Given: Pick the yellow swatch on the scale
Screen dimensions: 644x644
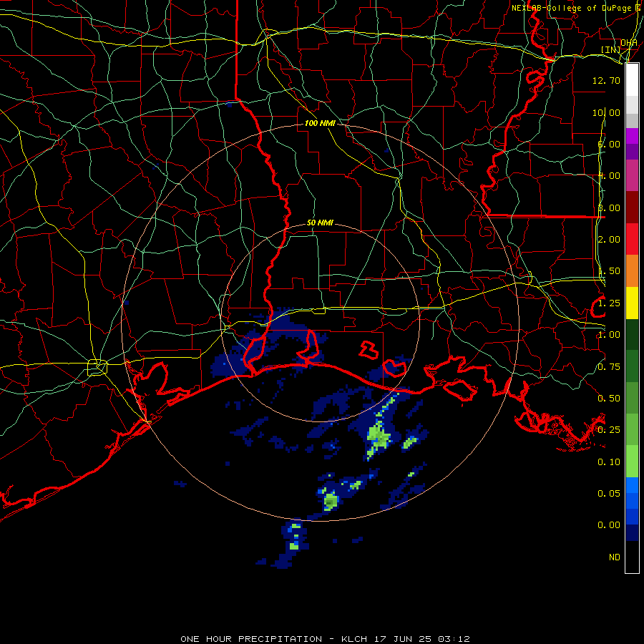Looking at the screenshot, I should point(632,303).
